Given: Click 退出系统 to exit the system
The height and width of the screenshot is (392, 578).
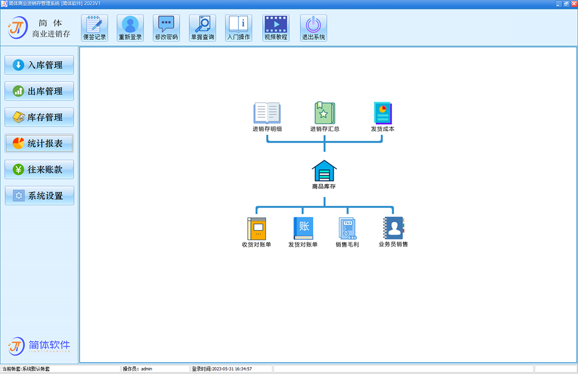Looking at the screenshot, I should [x=313, y=28].
